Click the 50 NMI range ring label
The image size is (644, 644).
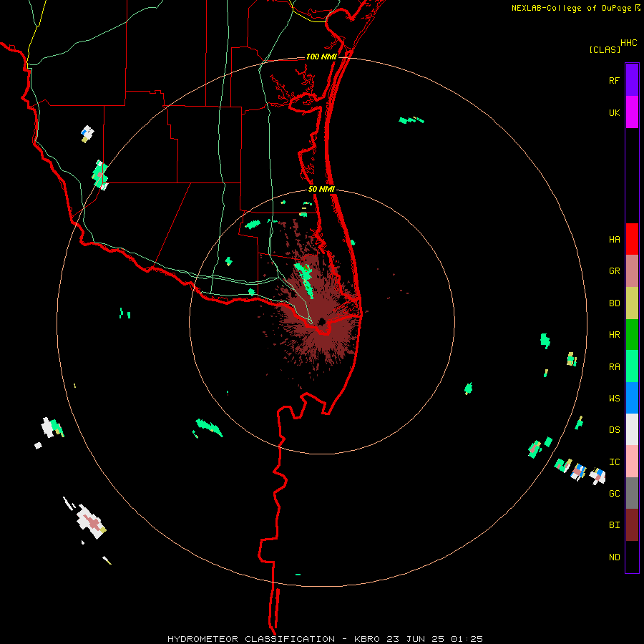click(321, 189)
